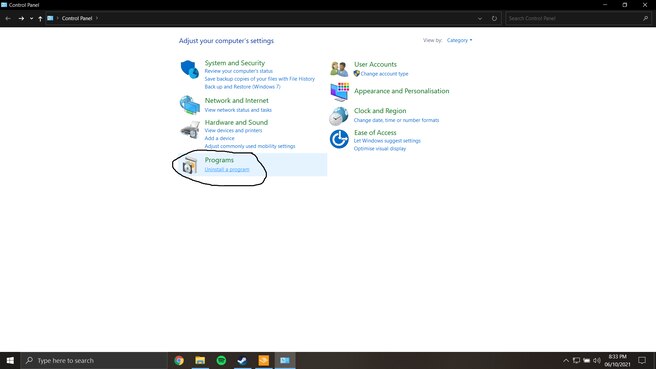
Task: Click the Control Panel taskbar icon
Action: pyautogui.click(x=285, y=361)
